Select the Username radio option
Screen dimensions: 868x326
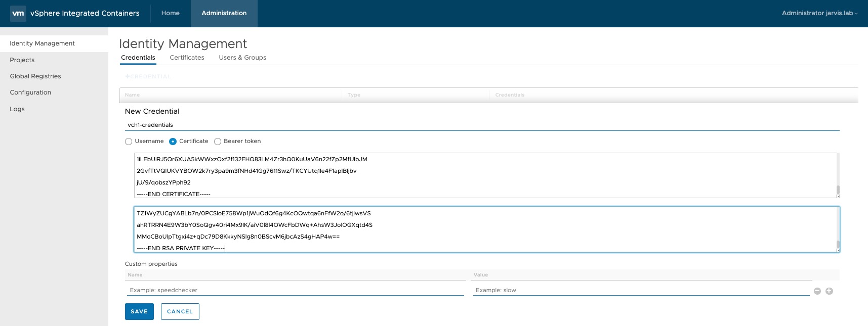pos(129,142)
